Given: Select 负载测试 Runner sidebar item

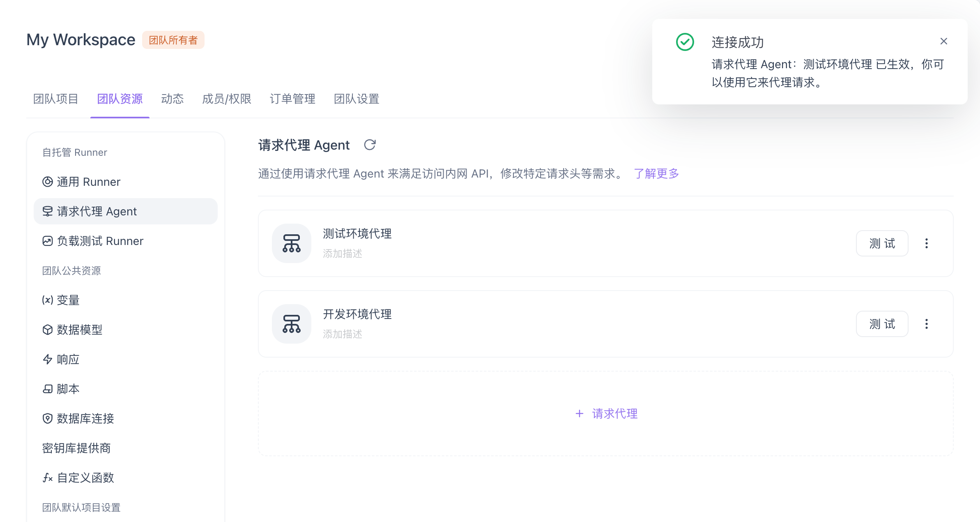Looking at the screenshot, I should click(100, 241).
